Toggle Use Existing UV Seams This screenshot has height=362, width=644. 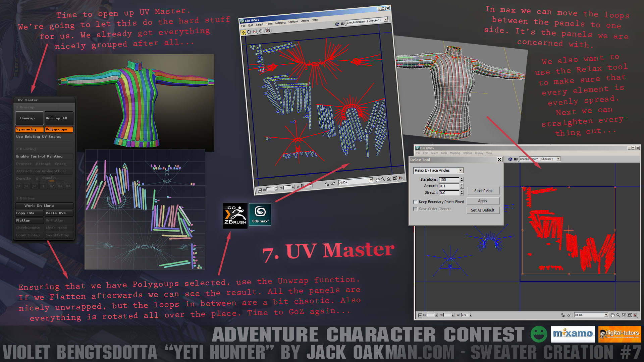(x=44, y=137)
